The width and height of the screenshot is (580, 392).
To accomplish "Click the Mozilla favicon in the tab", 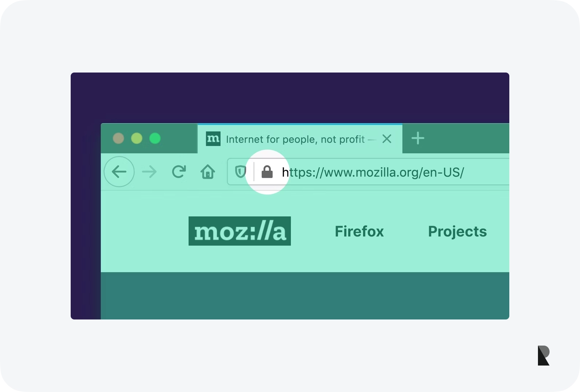I will [213, 139].
